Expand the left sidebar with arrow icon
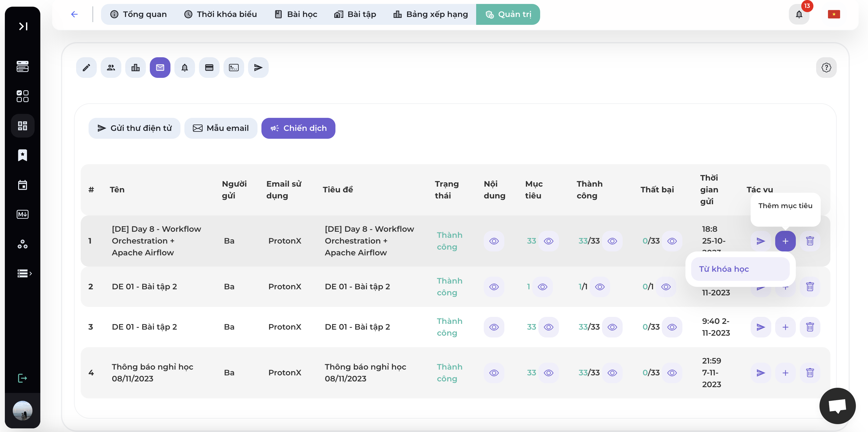Image resolution: width=868 pixels, height=432 pixels. point(22,26)
